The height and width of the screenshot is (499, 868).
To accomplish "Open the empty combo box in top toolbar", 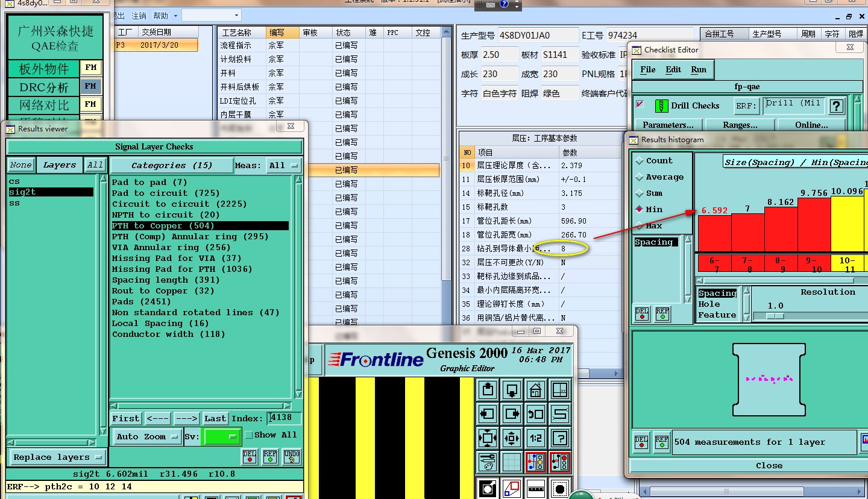I will pyautogui.click(x=211, y=16).
